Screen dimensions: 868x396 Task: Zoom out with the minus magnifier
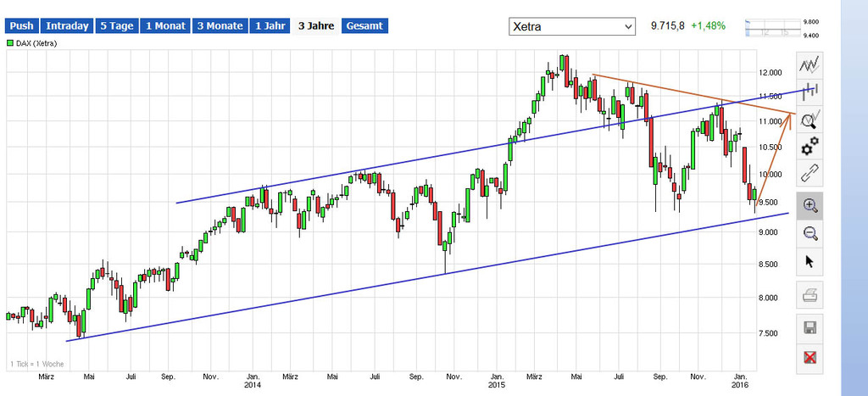810,233
